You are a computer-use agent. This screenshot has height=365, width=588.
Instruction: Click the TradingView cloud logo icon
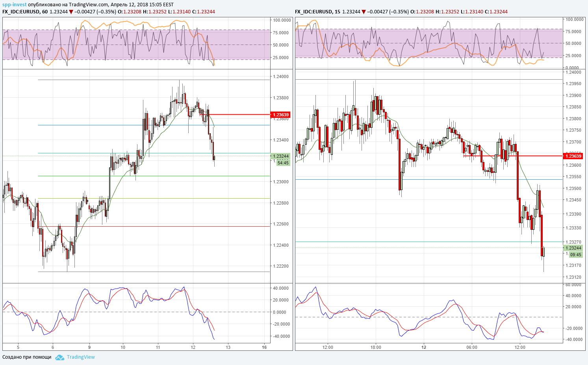tap(59, 357)
